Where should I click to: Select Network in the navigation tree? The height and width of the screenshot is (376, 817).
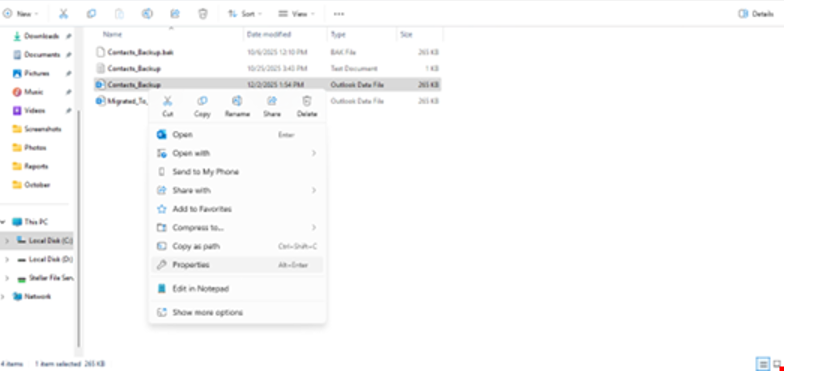coord(31,296)
